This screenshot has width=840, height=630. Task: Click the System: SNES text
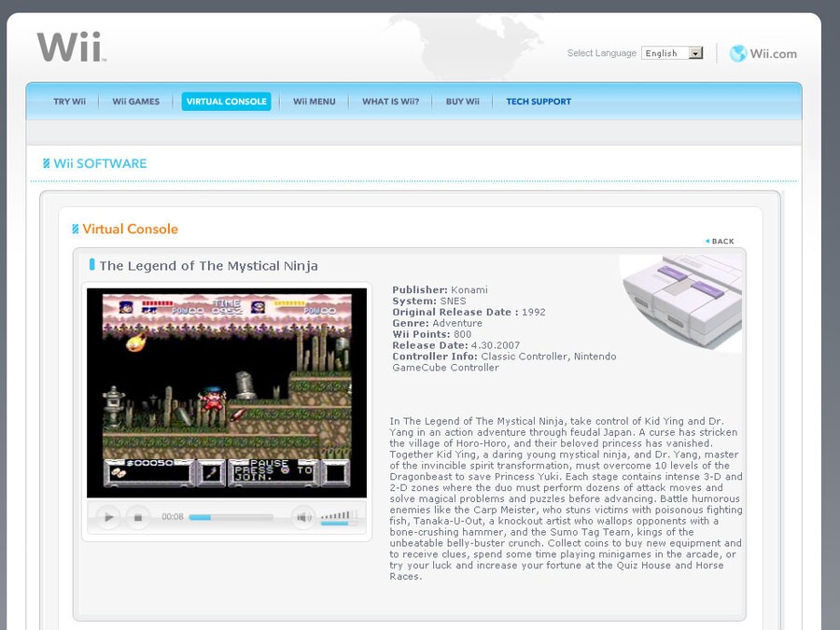coord(428,301)
